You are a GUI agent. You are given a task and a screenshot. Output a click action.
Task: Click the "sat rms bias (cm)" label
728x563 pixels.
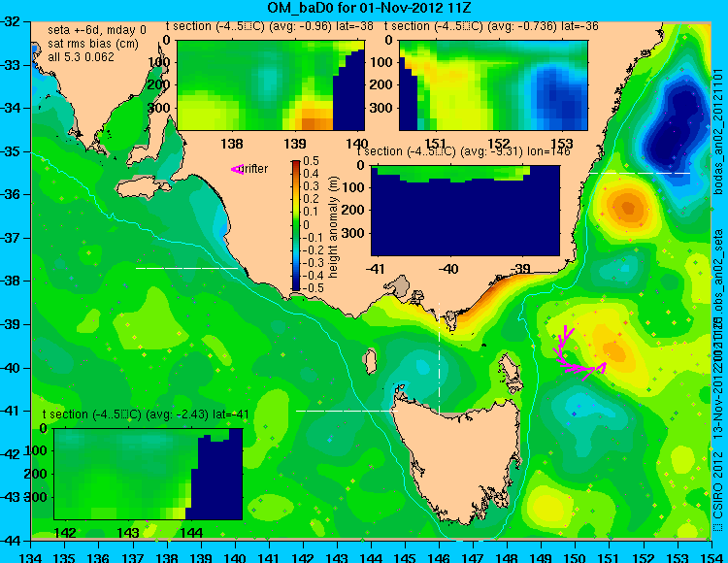click(x=93, y=44)
